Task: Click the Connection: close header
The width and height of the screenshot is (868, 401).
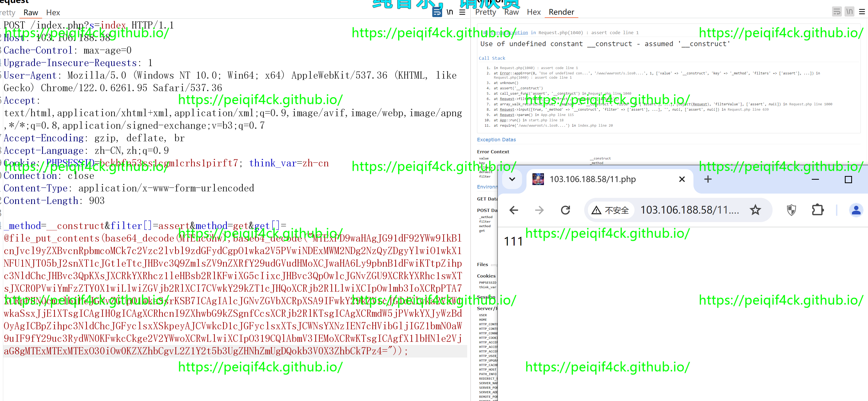Action: click(49, 176)
